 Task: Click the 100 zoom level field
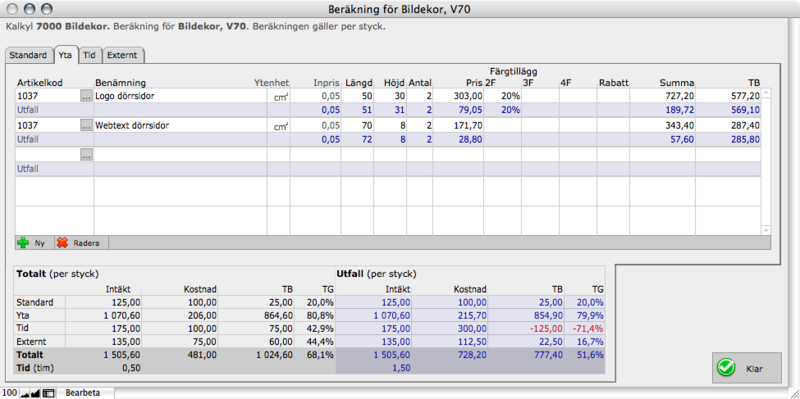click(10, 393)
